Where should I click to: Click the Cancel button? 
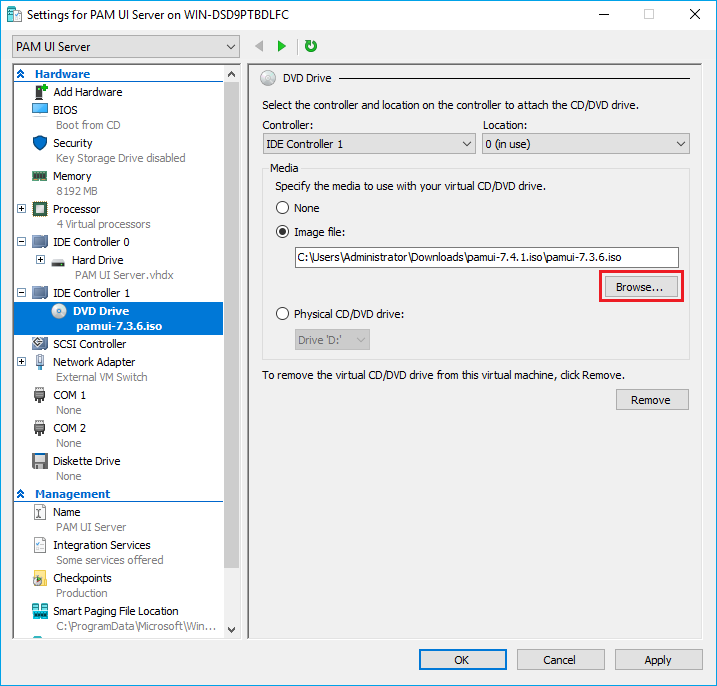561,660
